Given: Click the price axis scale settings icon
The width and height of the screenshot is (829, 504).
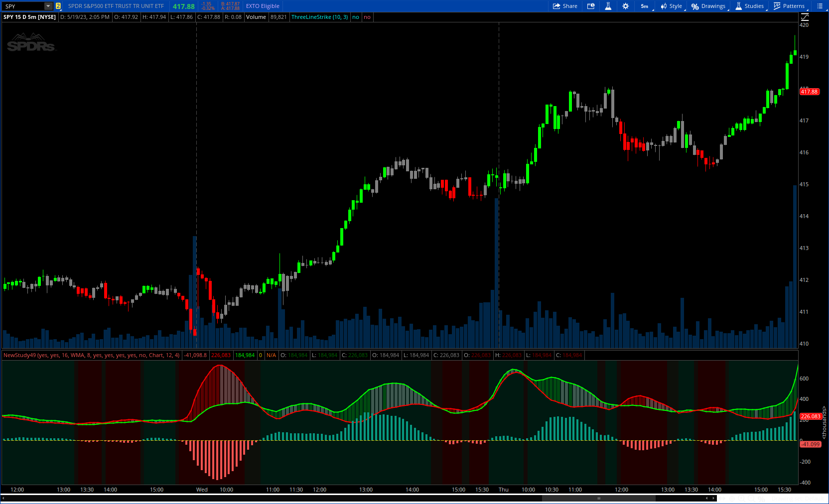Looking at the screenshot, I should click(805, 17).
